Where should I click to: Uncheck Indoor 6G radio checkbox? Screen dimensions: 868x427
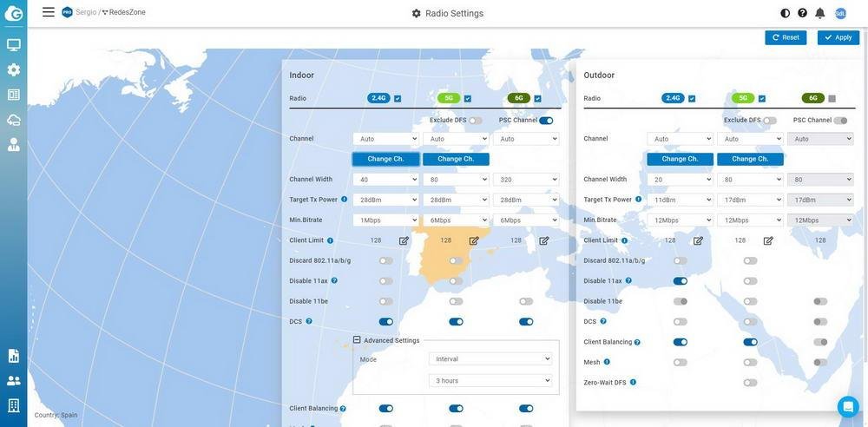point(538,99)
